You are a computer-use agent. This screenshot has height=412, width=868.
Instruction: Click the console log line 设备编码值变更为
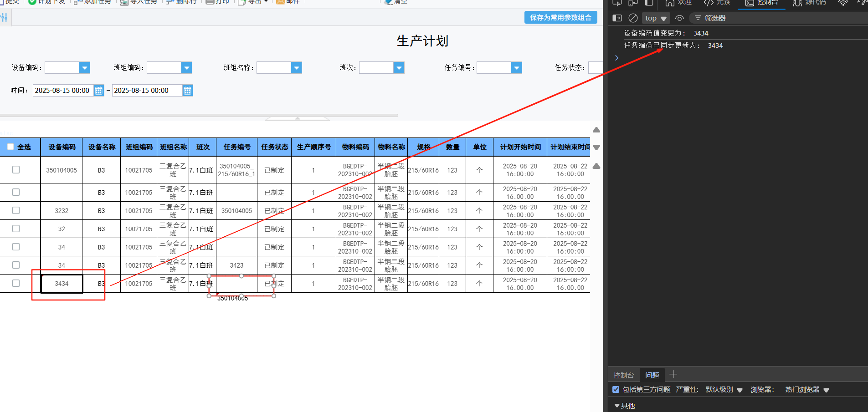(666, 33)
